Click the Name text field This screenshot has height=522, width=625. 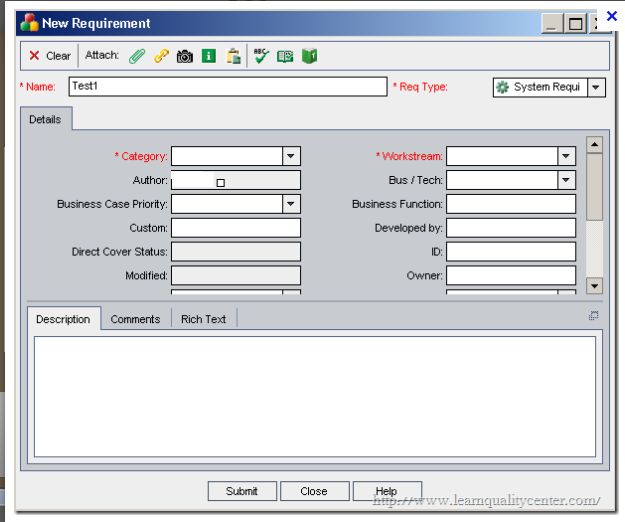228,87
